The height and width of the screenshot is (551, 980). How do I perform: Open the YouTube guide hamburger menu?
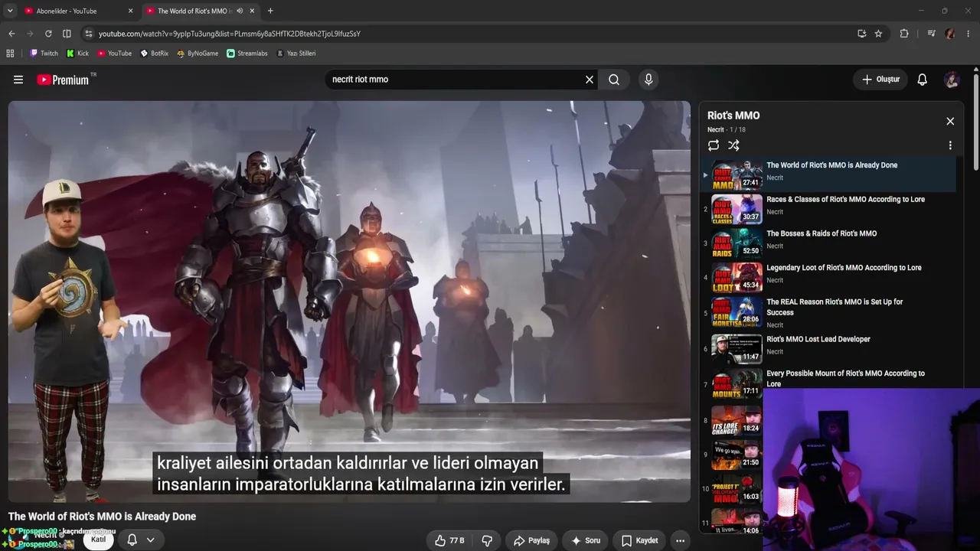click(18, 80)
